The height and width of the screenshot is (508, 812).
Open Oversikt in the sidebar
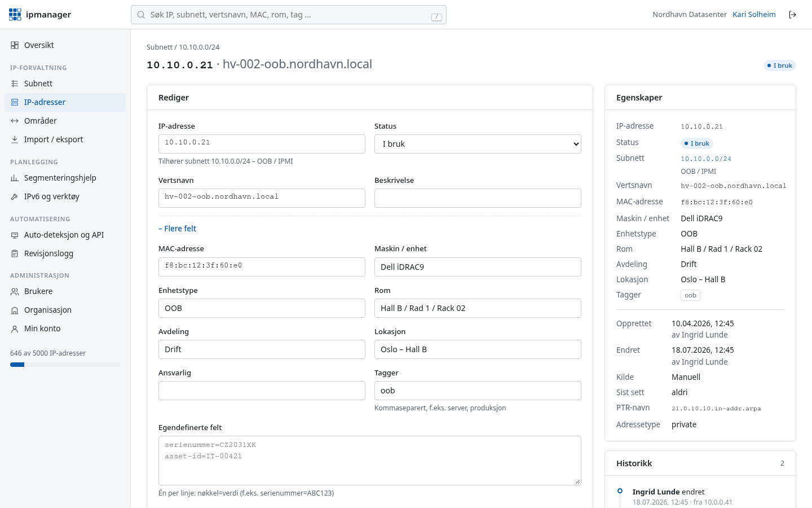pyautogui.click(x=65, y=45)
